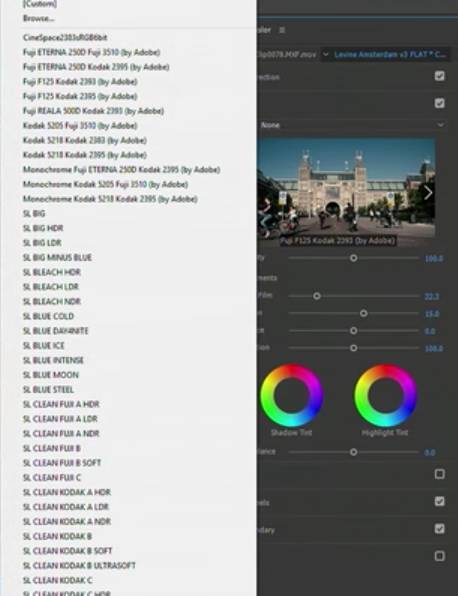Click next look arrow on preview thumbnail
This screenshot has height=596, width=458.
pos(428,193)
